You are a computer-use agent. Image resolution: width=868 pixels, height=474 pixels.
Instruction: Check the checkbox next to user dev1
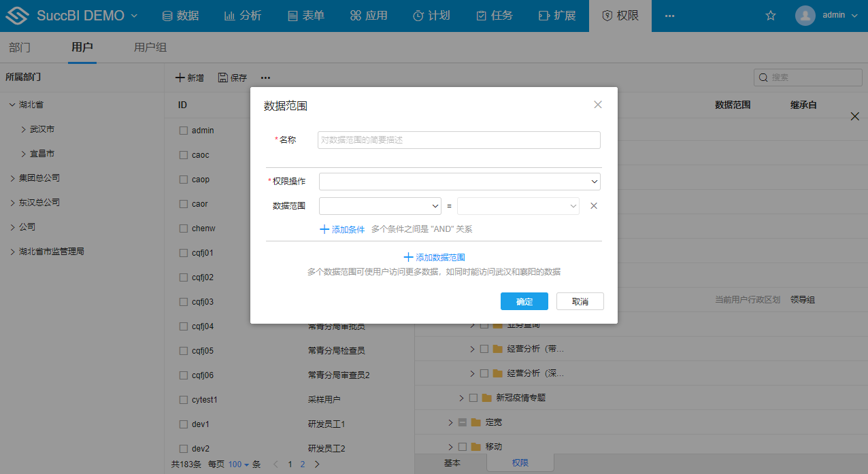pos(183,424)
